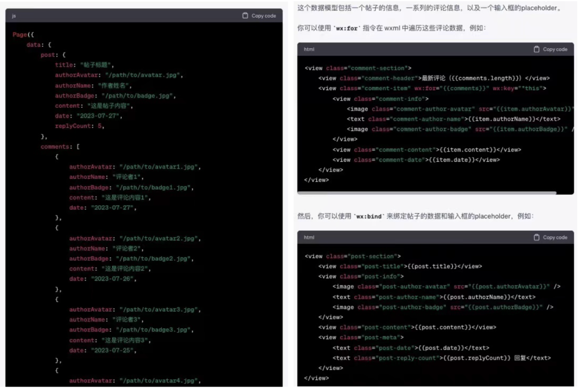Click the authorName "评论者2" line
Viewport: 580px width, 392px height.
click(x=106, y=249)
